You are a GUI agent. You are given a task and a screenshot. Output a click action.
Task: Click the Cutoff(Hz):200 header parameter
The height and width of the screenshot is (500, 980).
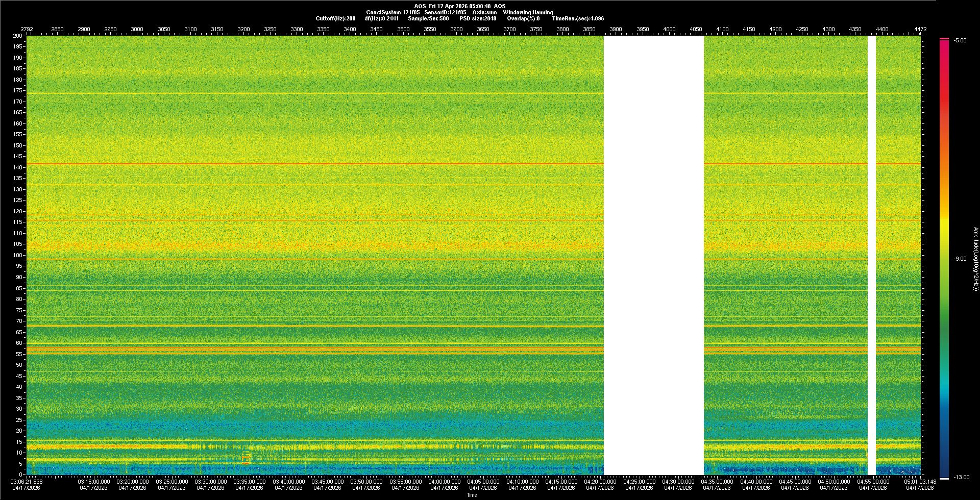pos(335,18)
